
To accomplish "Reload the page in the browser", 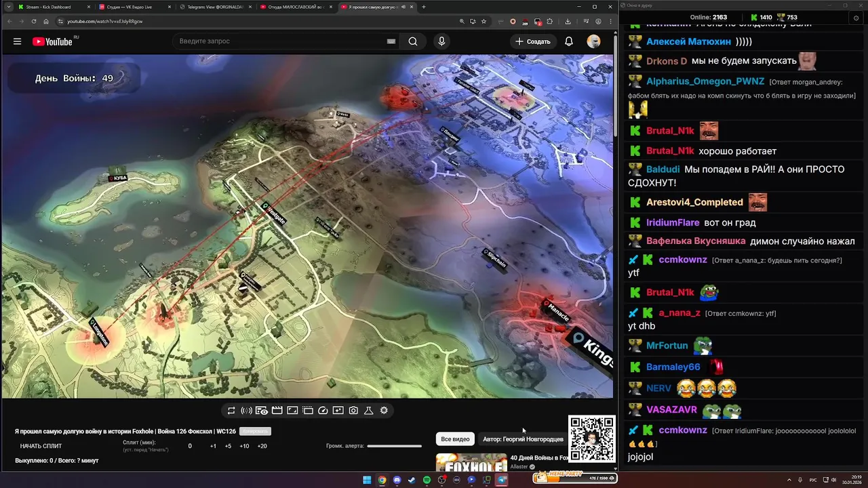I will click(33, 21).
